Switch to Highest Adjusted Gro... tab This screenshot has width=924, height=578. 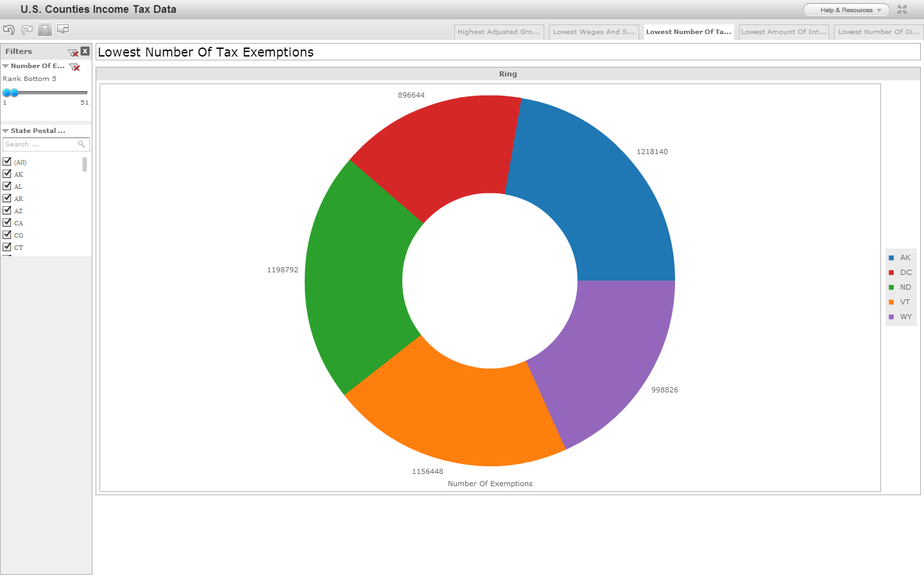click(499, 32)
